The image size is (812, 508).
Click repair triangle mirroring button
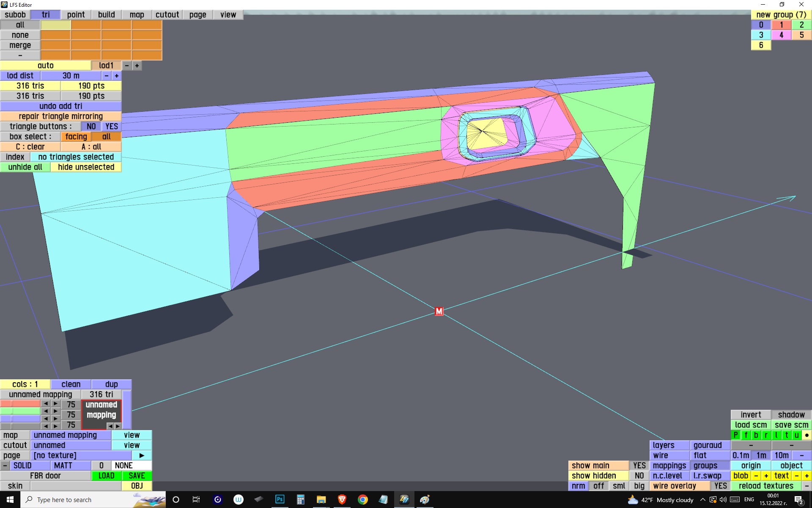[x=60, y=116]
